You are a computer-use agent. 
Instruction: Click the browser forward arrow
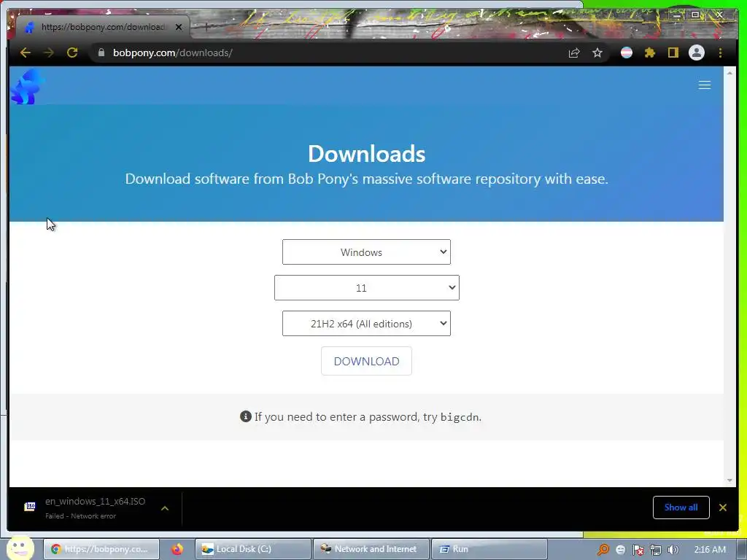coord(49,52)
